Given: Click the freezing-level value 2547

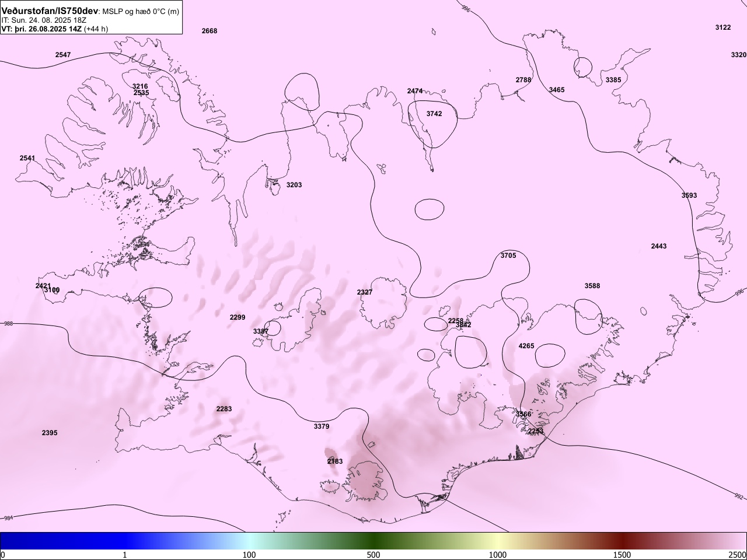Looking at the screenshot, I should [63, 55].
